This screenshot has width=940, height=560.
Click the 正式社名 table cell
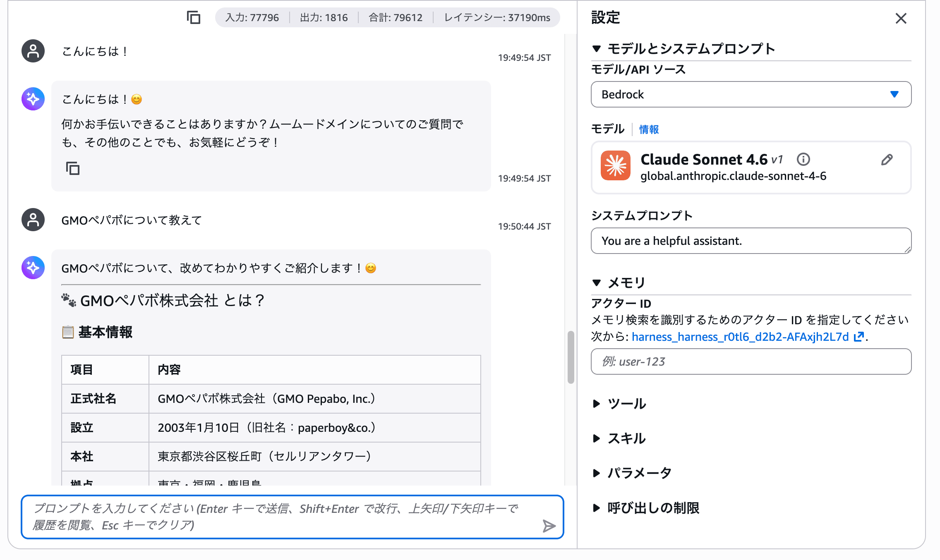pos(105,399)
